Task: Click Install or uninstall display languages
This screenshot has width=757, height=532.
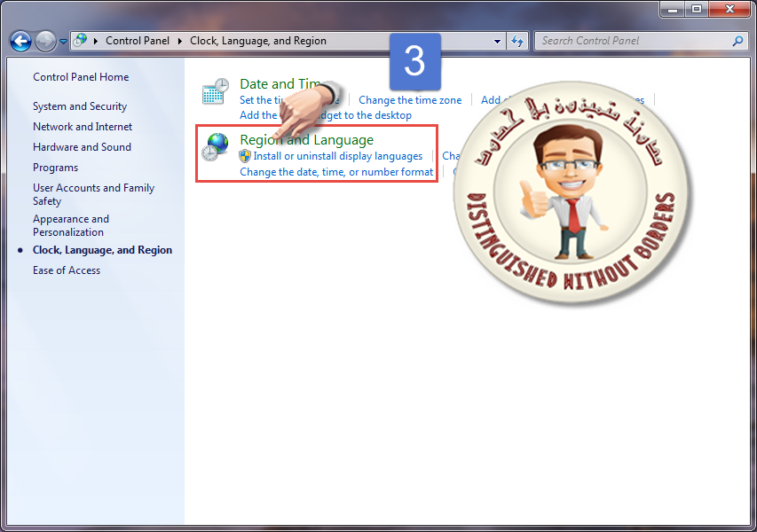Action: click(x=338, y=156)
